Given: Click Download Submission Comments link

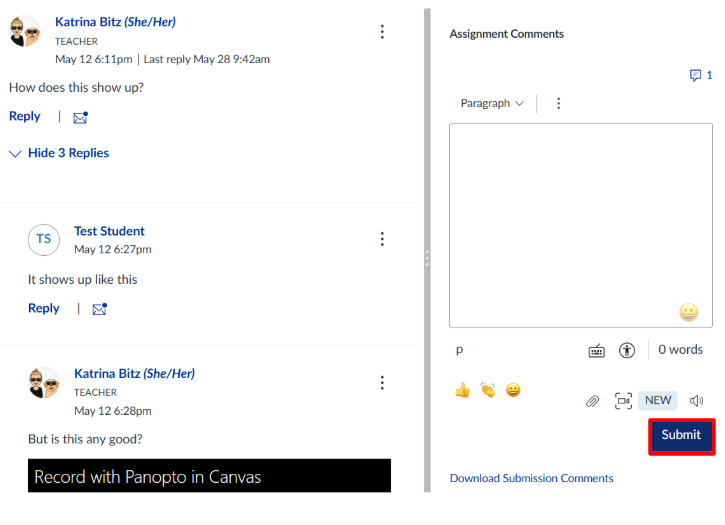Looking at the screenshot, I should tap(531, 478).
